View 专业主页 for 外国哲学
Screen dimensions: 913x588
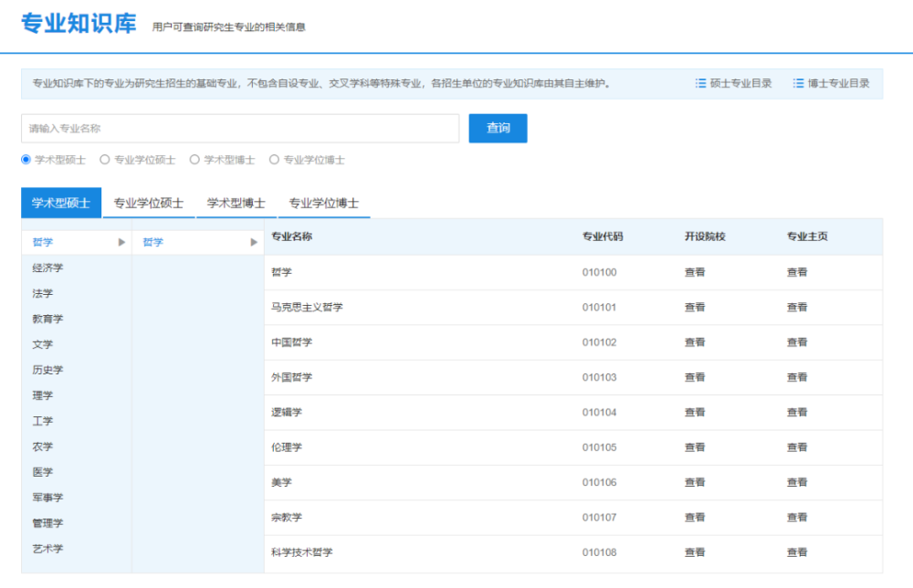797,377
